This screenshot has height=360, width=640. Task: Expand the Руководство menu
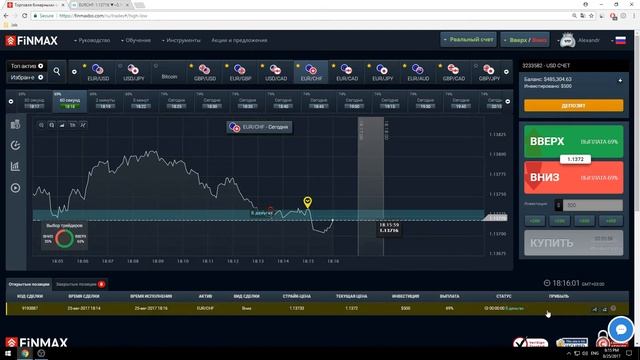[92, 40]
